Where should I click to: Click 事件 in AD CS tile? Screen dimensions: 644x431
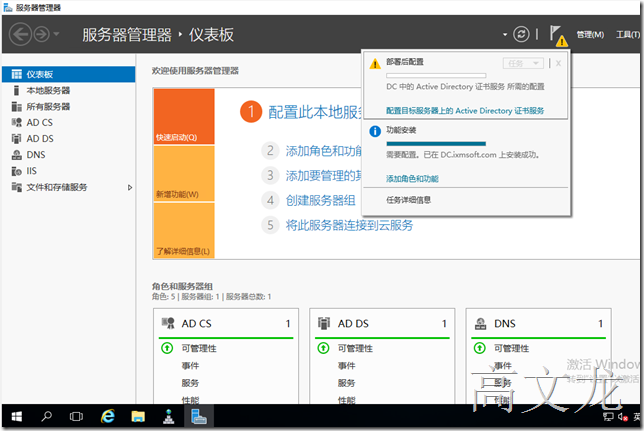[x=190, y=366]
